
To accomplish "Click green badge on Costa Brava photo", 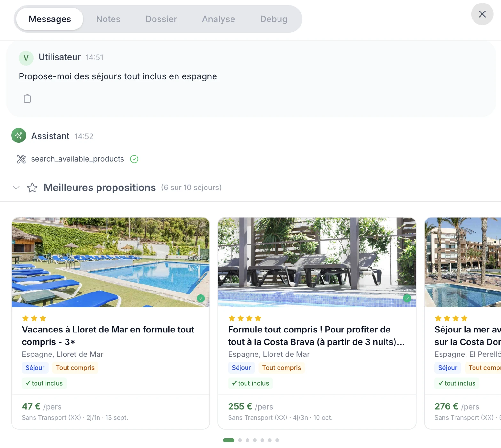I will 407,298.
